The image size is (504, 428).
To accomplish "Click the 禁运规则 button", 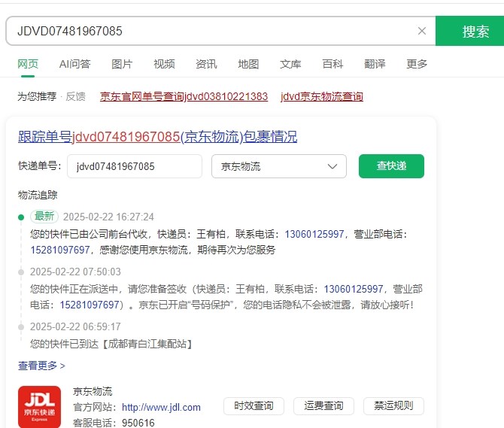I will click(393, 406).
